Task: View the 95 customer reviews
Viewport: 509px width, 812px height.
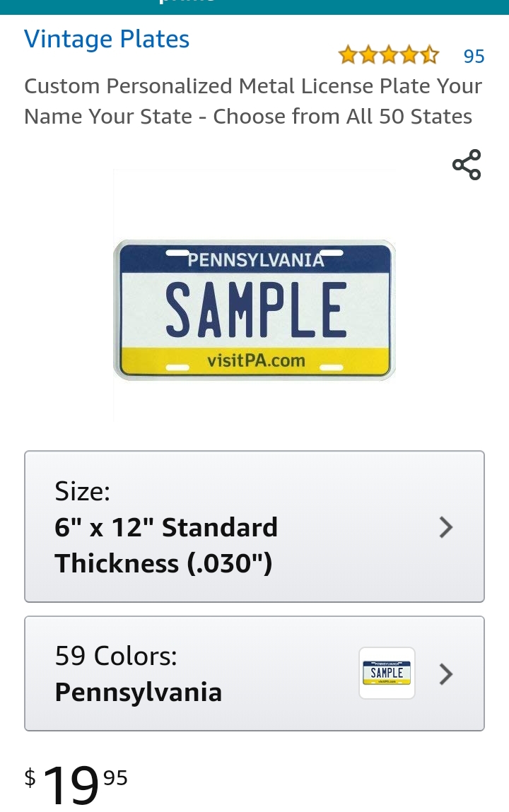Action: click(x=474, y=56)
